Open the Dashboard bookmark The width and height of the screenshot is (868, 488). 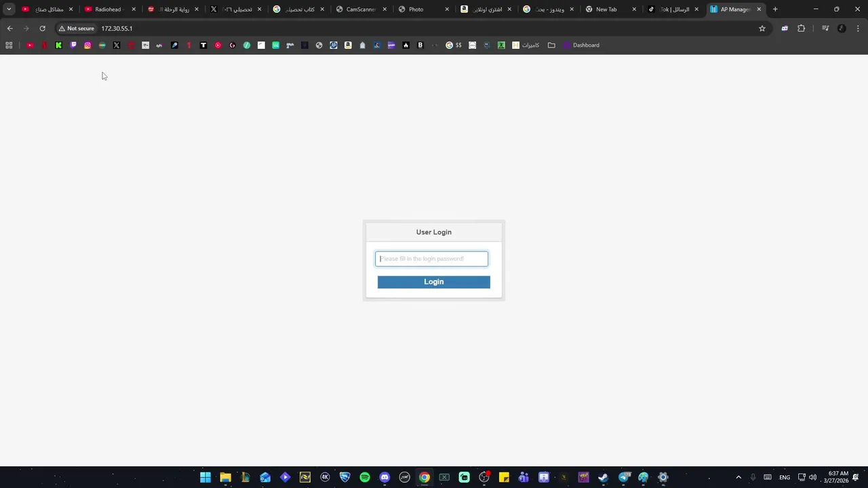pyautogui.click(x=581, y=45)
